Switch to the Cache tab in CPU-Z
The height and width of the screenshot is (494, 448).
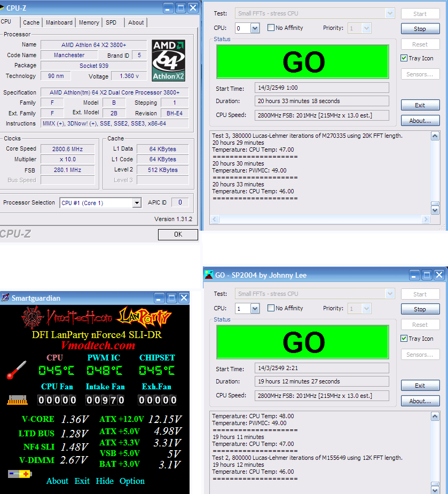tap(31, 22)
